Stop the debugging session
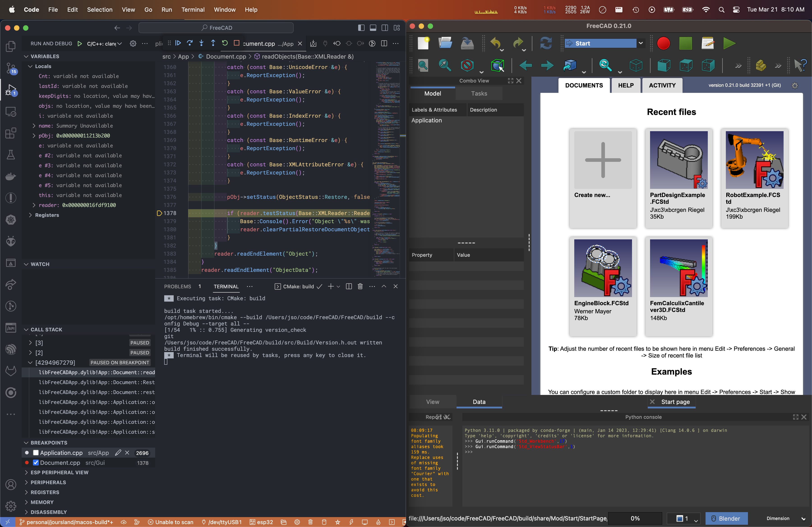Image resolution: width=812 pixels, height=527 pixels. (236, 43)
